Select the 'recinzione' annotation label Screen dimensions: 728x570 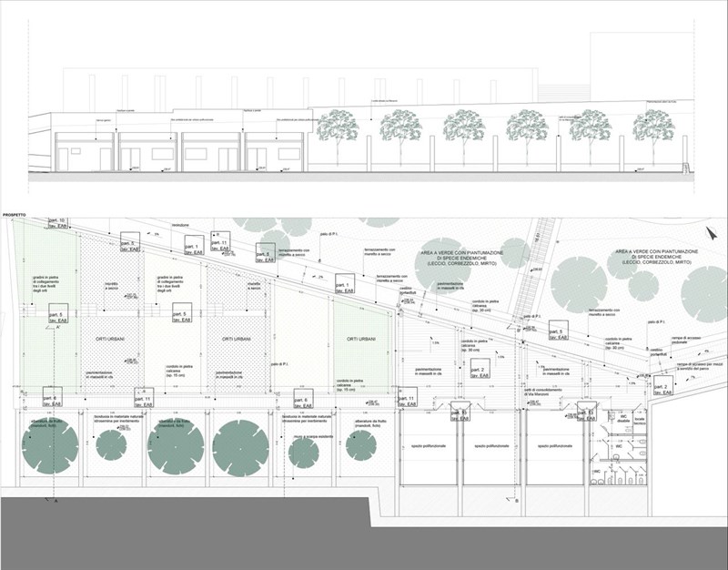(x=180, y=225)
